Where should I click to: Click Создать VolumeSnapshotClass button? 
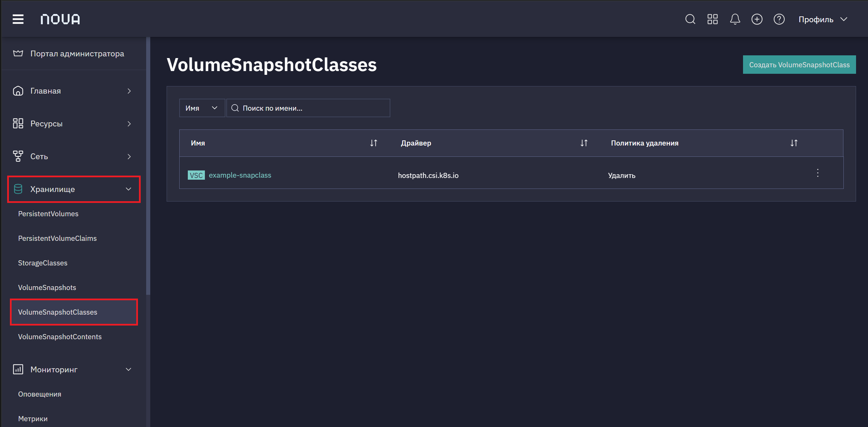(799, 65)
